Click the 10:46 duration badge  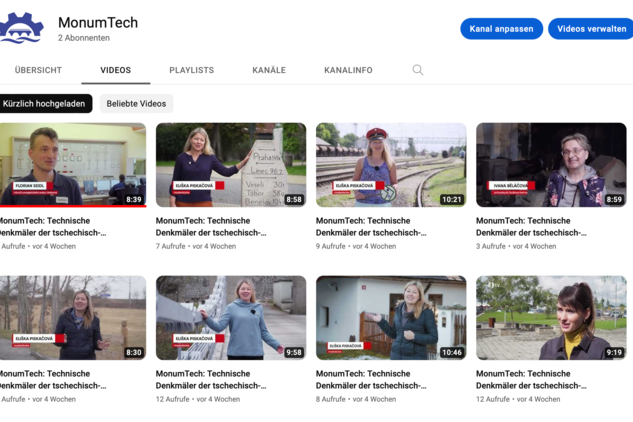tap(451, 353)
